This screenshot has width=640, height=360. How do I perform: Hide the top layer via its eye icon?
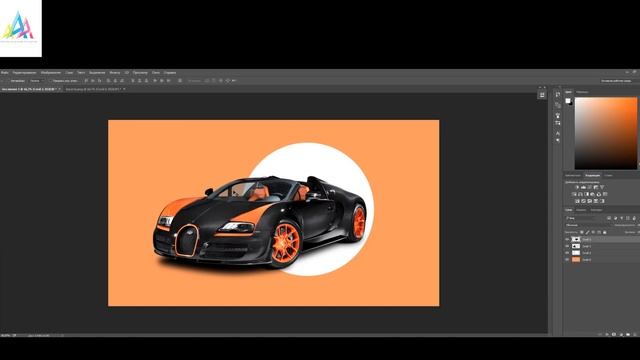(x=567, y=239)
